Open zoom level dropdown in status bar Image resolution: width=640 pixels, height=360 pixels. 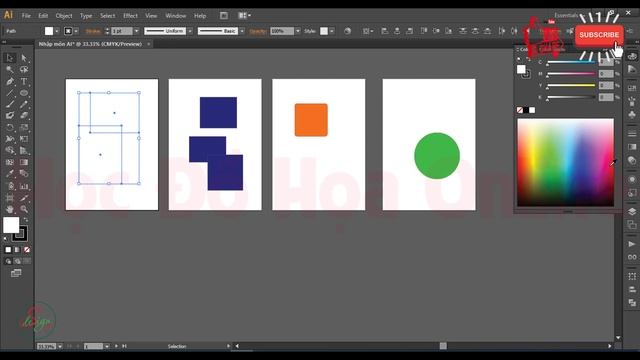point(60,346)
